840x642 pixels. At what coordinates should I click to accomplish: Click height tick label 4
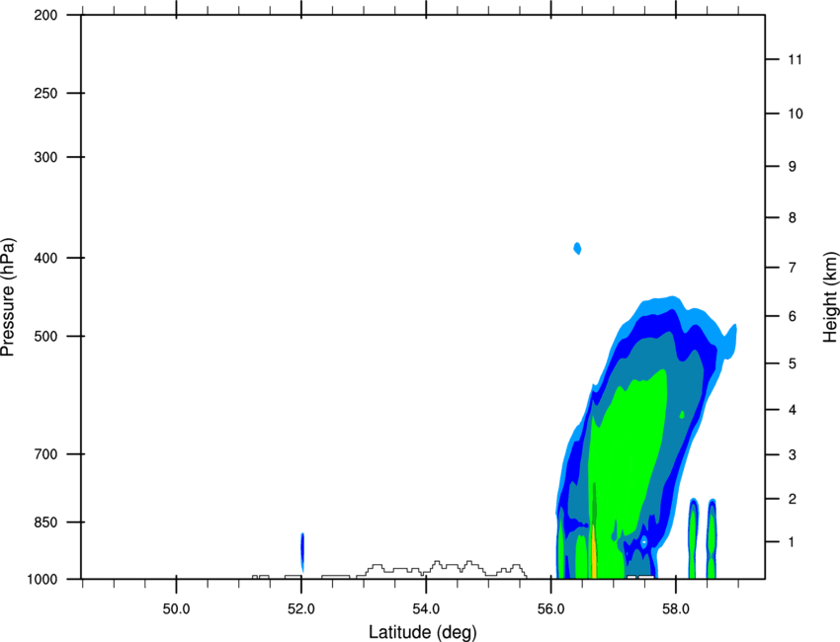[793, 410]
